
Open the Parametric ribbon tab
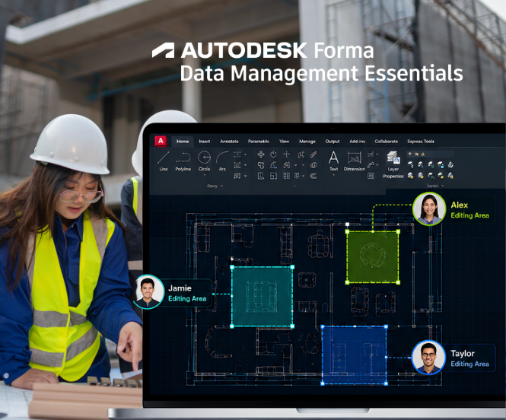[x=259, y=142]
